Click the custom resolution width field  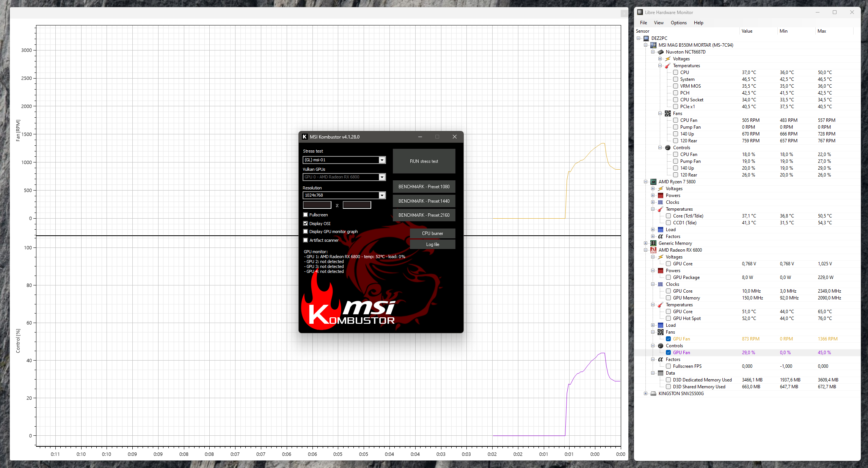pyautogui.click(x=317, y=205)
